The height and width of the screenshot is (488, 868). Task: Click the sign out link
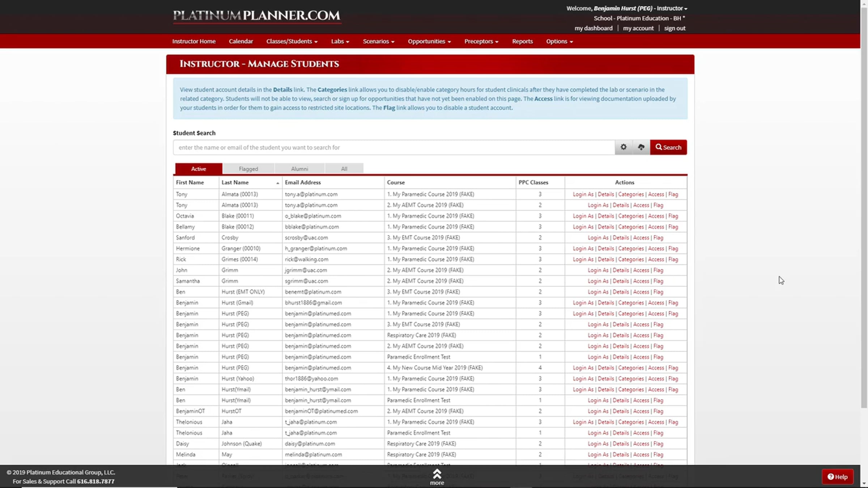675,28
